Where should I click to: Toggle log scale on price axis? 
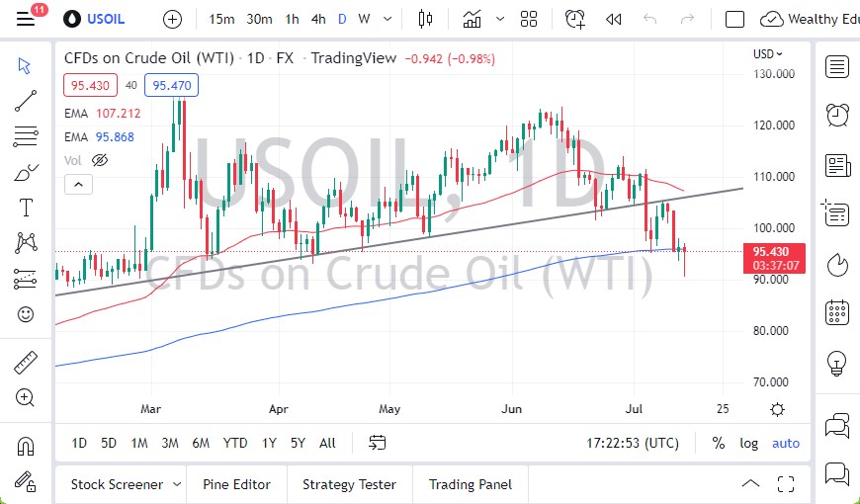748,443
